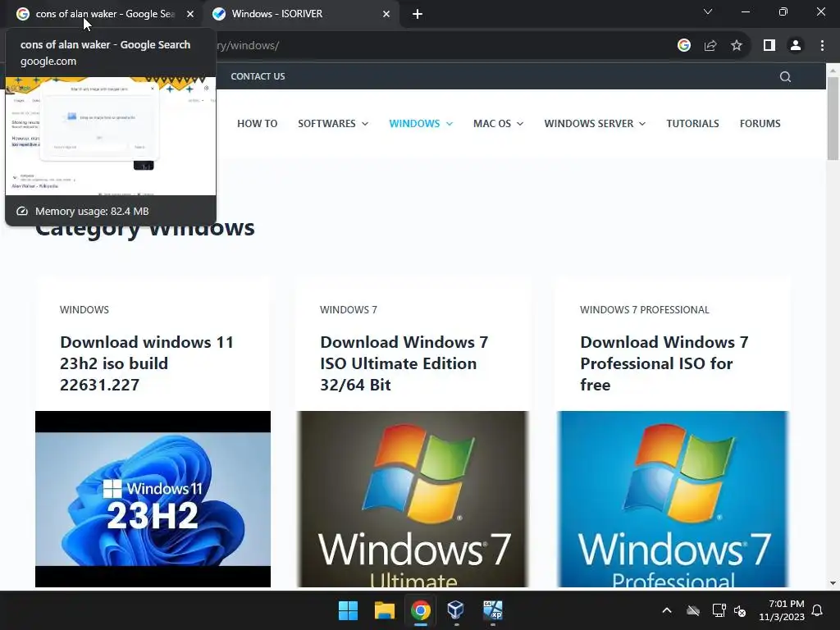Open the notifications bell icon
Screen dimensions: 840x630
[x=817, y=610]
